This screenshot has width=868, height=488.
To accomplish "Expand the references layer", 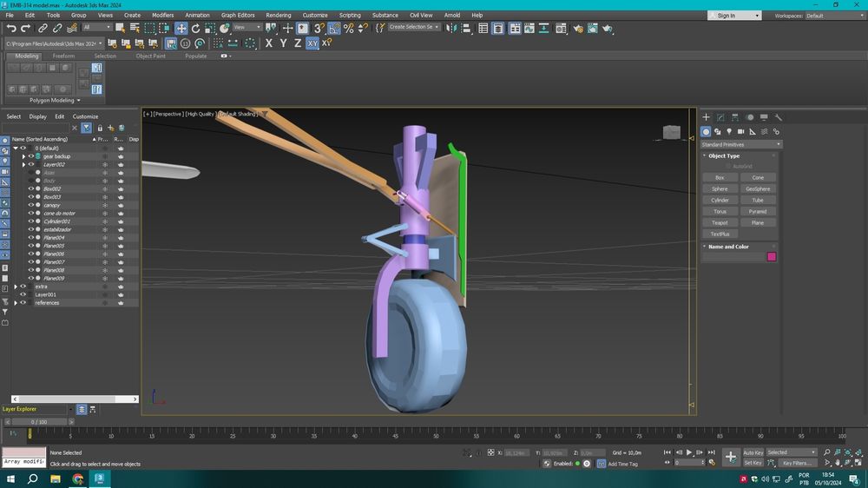I will click(x=16, y=303).
